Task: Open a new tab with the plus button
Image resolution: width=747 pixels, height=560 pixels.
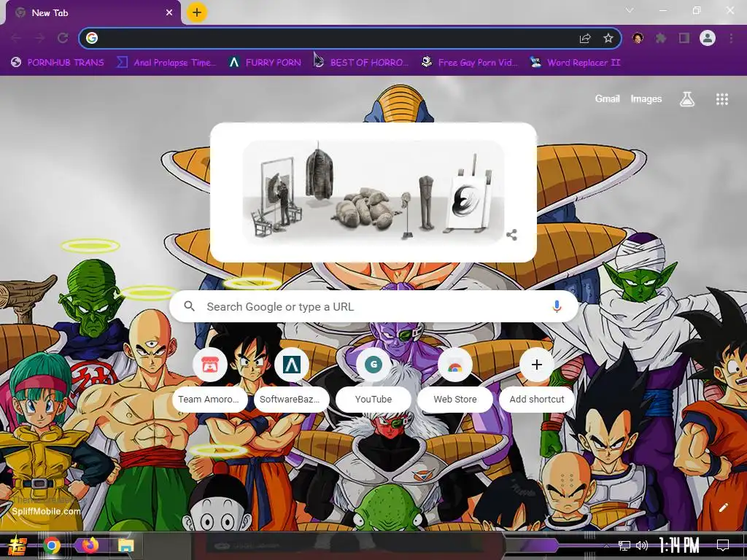Action: point(197,12)
